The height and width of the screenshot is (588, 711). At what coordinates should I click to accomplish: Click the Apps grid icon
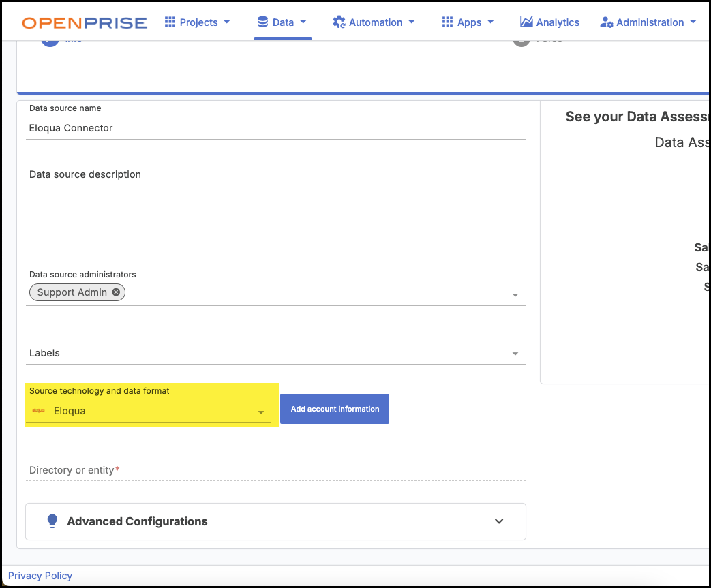(448, 22)
